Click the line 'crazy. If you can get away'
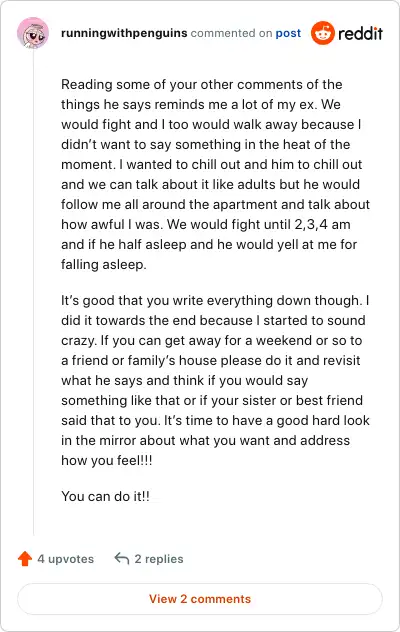Screen dimensions: 400x632 pyautogui.click(x=212, y=341)
